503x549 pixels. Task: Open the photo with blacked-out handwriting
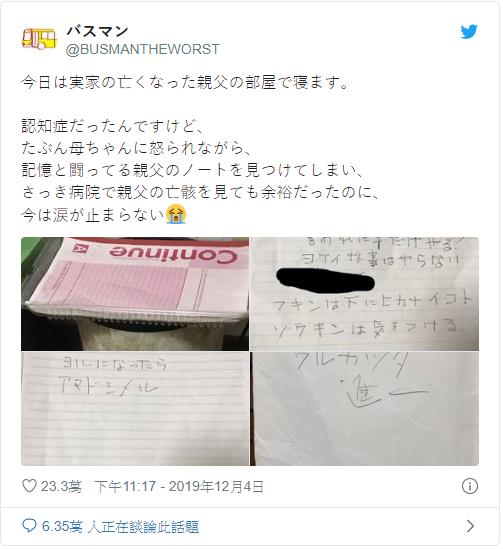click(364, 294)
